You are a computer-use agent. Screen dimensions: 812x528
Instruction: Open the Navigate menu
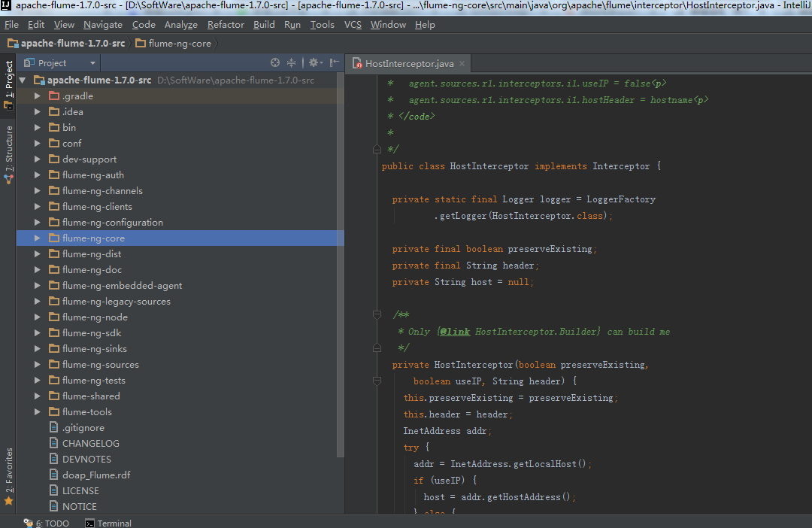103,24
